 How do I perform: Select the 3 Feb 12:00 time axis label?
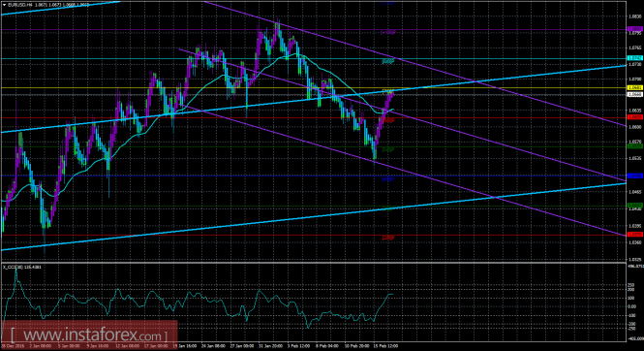click(x=298, y=346)
